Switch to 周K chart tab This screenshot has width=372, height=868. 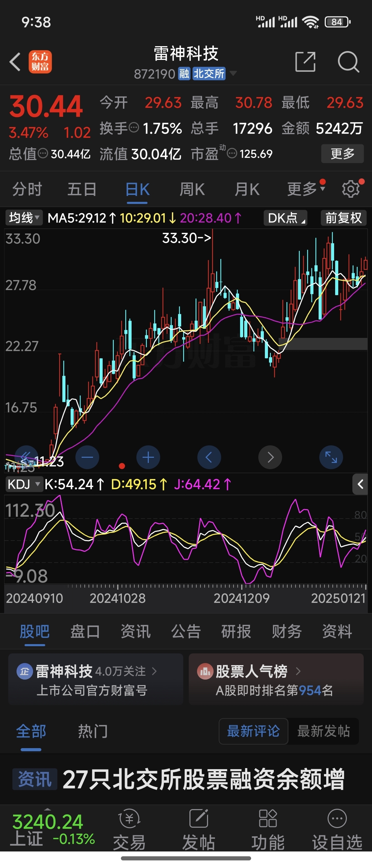(192, 189)
